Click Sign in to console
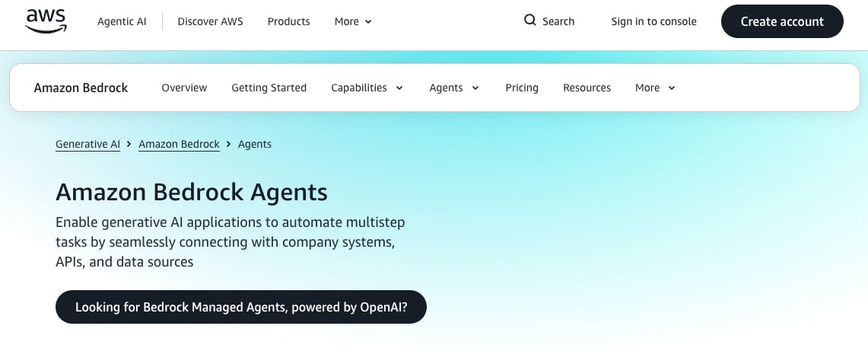 (x=653, y=21)
